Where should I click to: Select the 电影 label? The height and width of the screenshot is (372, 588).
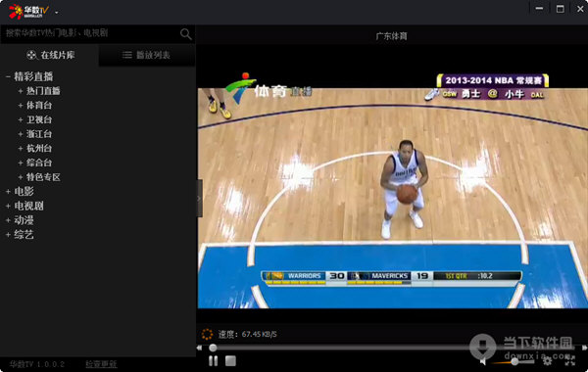[24, 192]
